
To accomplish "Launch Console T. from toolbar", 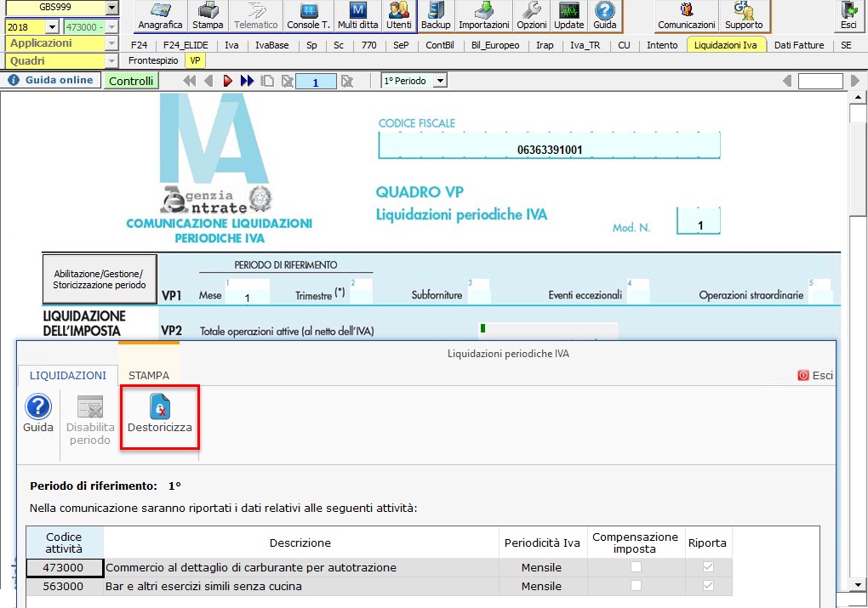I will point(308,16).
